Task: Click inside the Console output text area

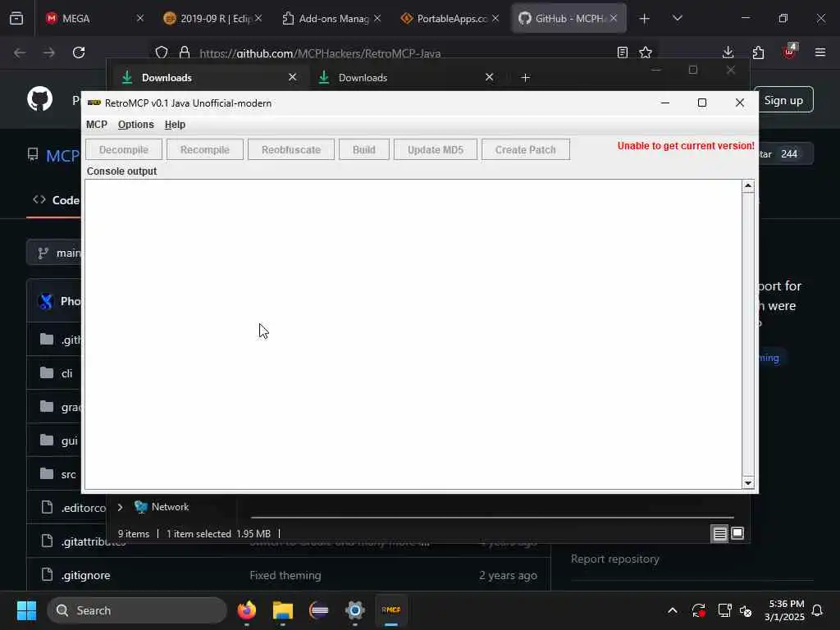Action: pyautogui.click(x=413, y=335)
